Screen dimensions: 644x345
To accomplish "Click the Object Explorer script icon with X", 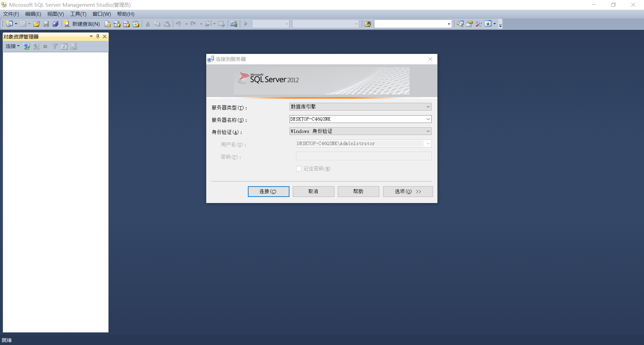I will [x=73, y=47].
